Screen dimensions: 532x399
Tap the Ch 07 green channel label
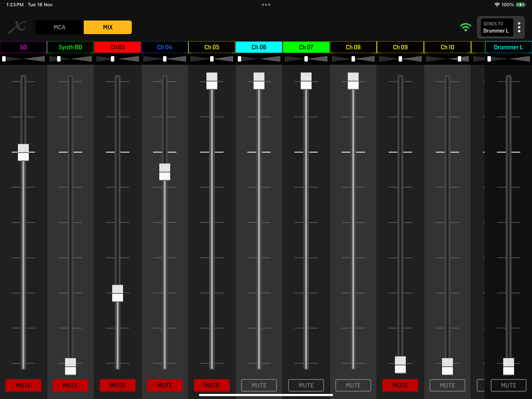306,47
